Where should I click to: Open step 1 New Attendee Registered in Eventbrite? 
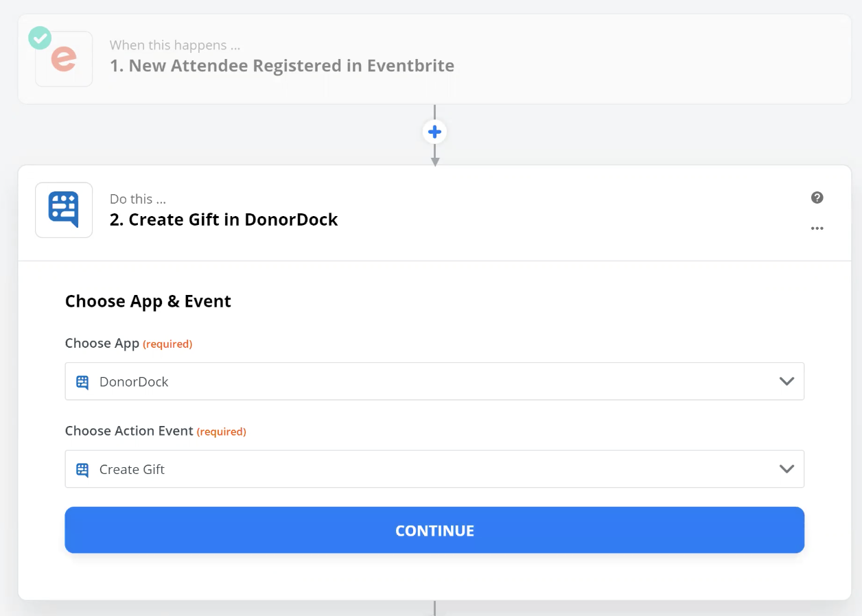tap(434, 59)
